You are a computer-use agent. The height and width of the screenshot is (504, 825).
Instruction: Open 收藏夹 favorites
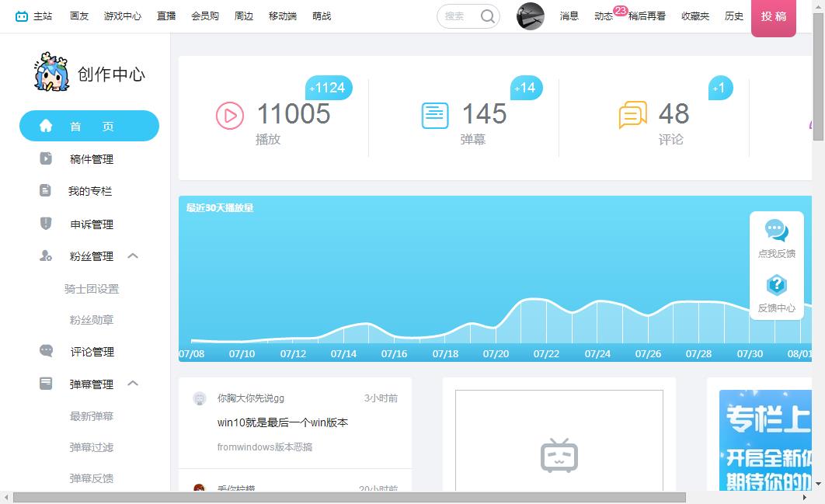[x=695, y=16]
